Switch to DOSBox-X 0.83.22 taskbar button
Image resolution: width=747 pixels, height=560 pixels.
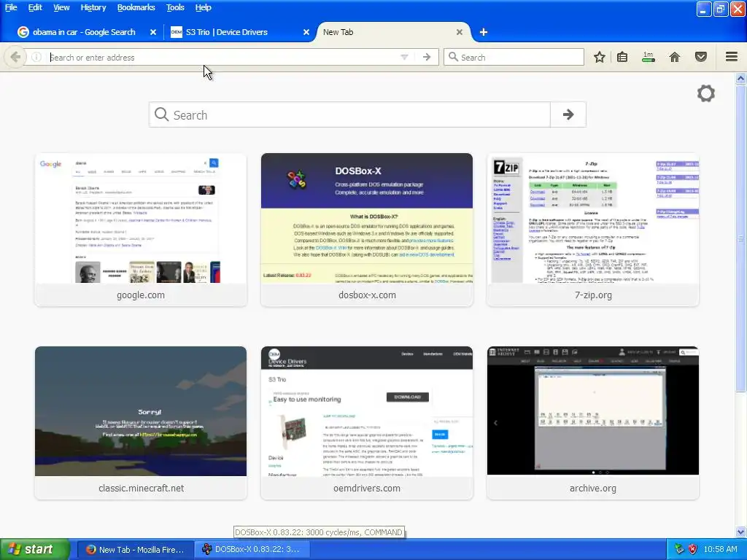(252, 550)
